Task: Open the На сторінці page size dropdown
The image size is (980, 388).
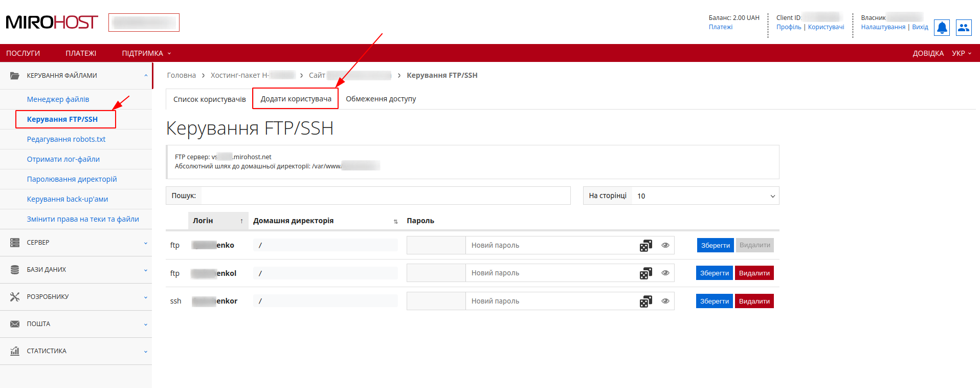Action: (x=705, y=196)
